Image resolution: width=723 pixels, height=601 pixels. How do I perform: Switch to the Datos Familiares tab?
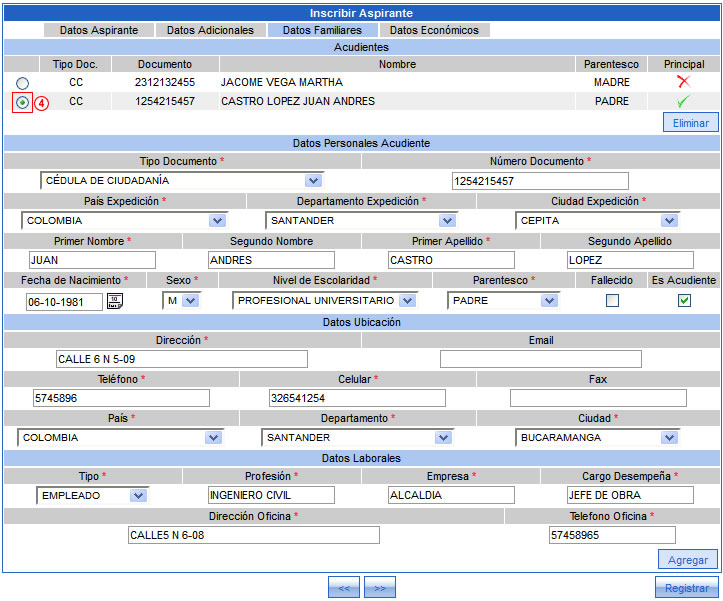click(x=322, y=30)
